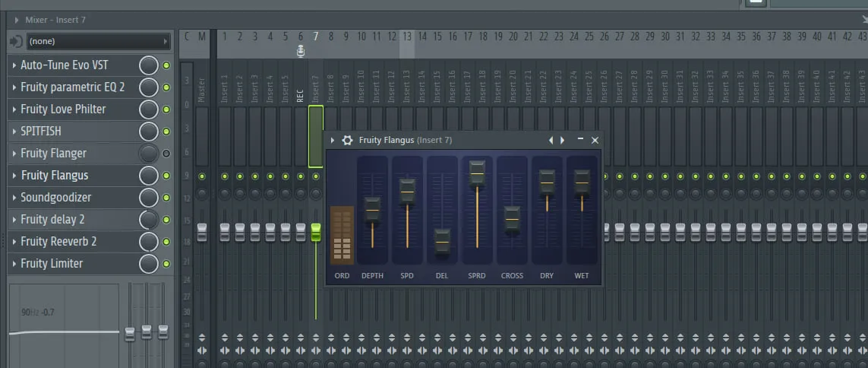Click the ORD order selector
Image resolution: width=868 pixels, height=368 pixels.
pos(342,236)
